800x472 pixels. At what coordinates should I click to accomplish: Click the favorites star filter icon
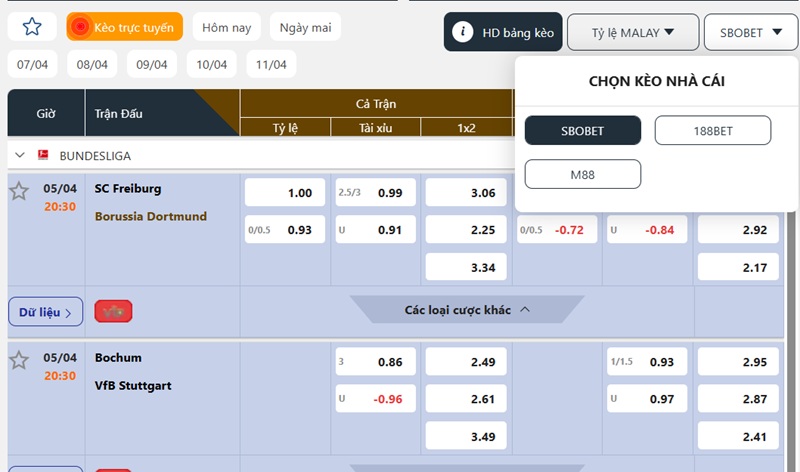32,27
